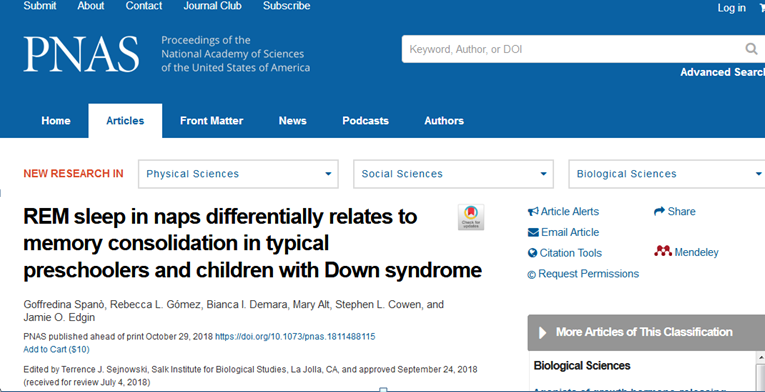Click the Citation Tools globe icon
The height and width of the screenshot is (392, 765).
coord(532,253)
